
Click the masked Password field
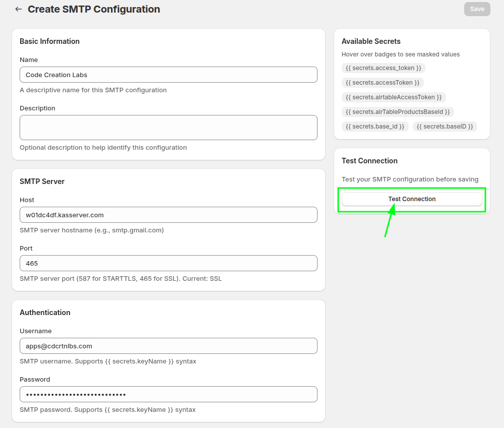click(168, 394)
